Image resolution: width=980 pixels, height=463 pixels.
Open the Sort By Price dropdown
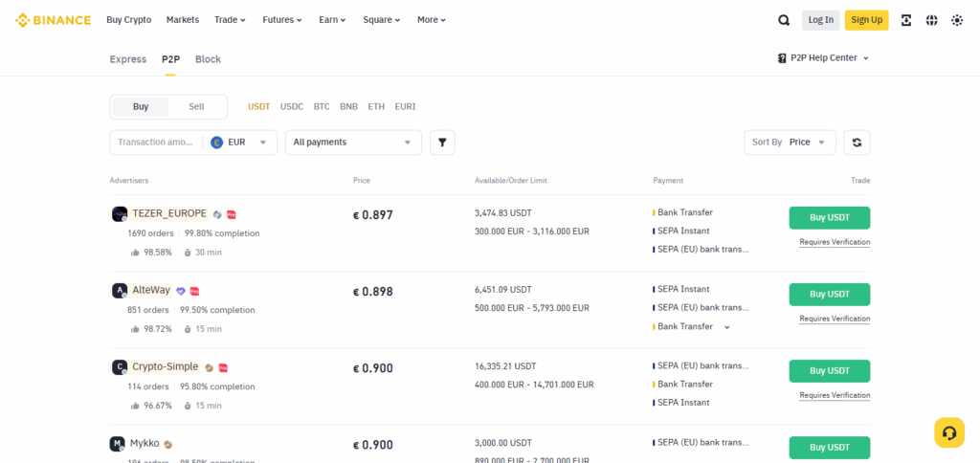click(790, 143)
